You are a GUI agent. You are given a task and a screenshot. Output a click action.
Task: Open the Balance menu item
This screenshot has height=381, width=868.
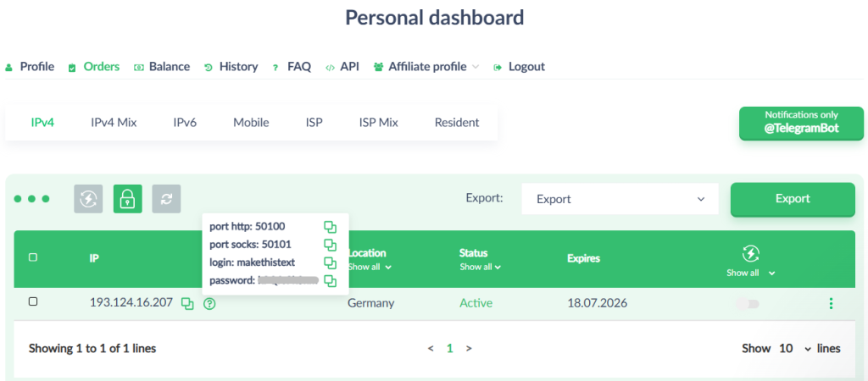click(x=162, y=67)
